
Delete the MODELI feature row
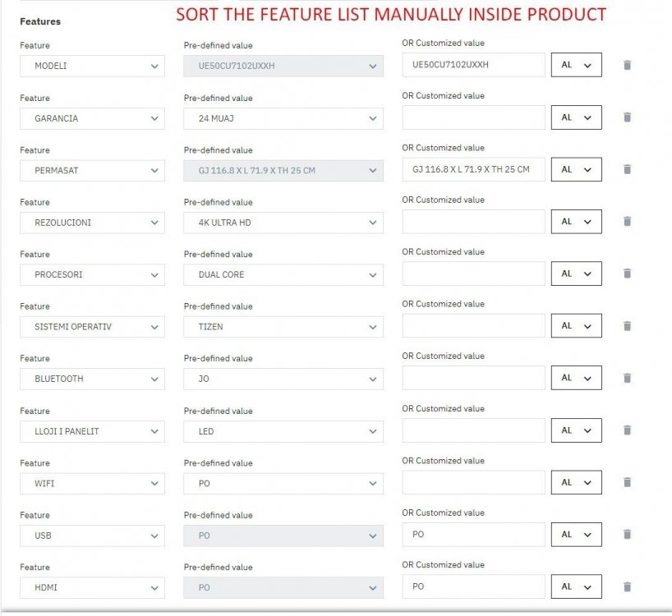[x=627, y=65]
